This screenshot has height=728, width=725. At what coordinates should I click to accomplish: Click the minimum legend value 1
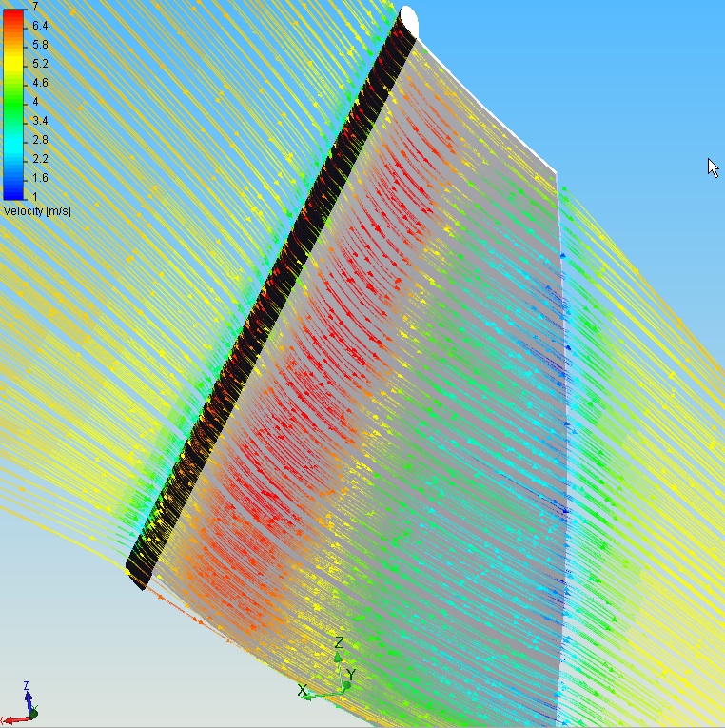pyautogui.click(x=35, y=196)
